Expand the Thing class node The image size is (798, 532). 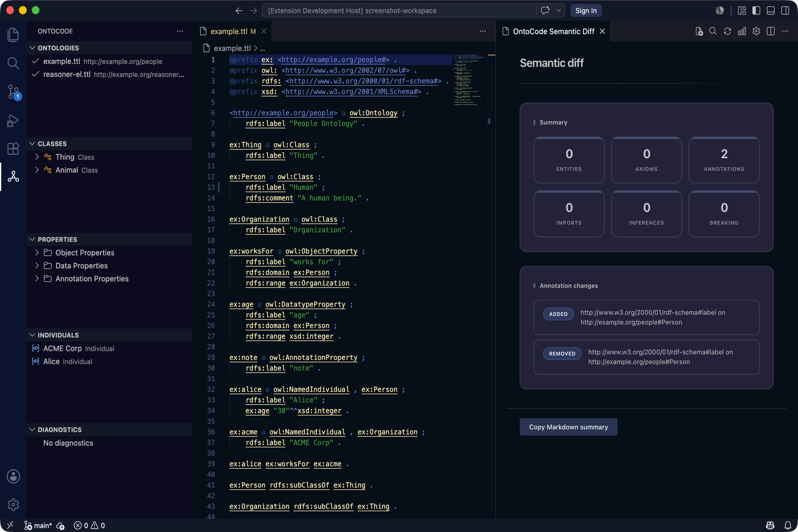tap(37, 157)
